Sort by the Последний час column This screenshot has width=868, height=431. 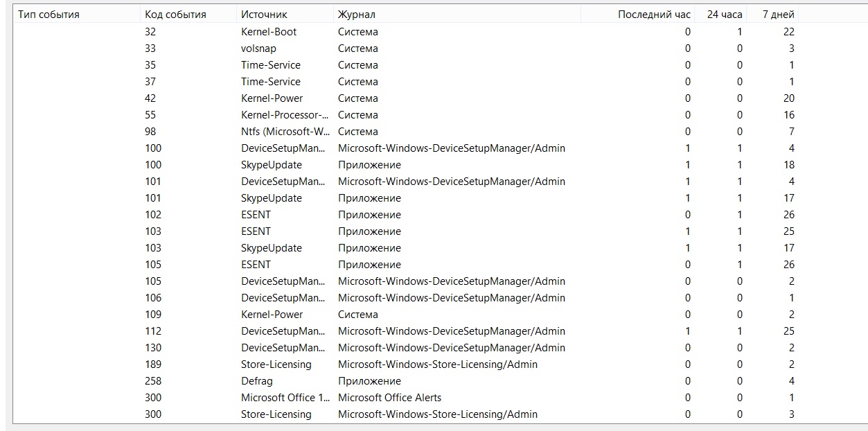pyautogui.click(x=654, y=15)
